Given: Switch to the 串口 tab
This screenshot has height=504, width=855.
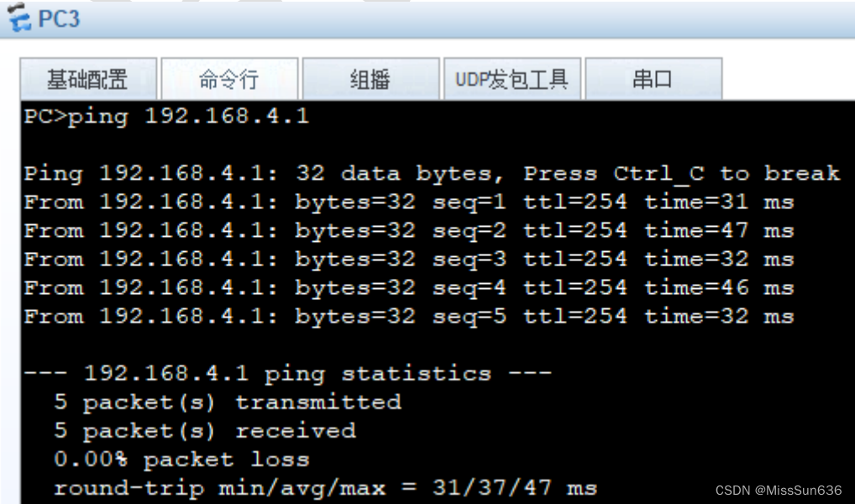Looking at the screenshot, I should click(653, 80).
